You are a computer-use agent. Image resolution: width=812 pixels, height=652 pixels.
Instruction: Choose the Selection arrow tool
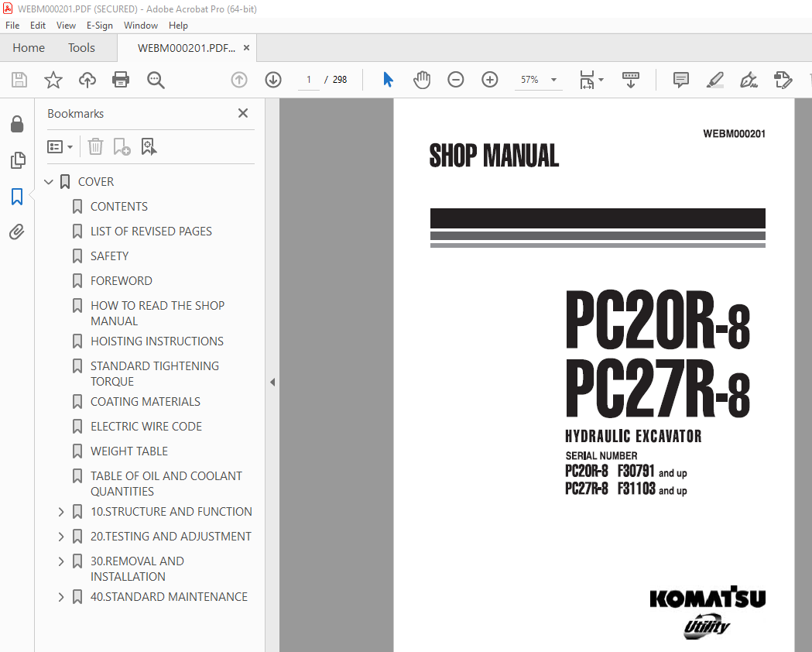pyautogui.click(x=388, y=80)
